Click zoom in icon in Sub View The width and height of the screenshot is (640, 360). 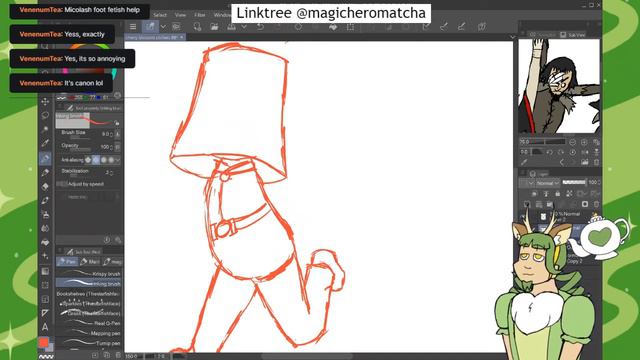coord(584,142)
